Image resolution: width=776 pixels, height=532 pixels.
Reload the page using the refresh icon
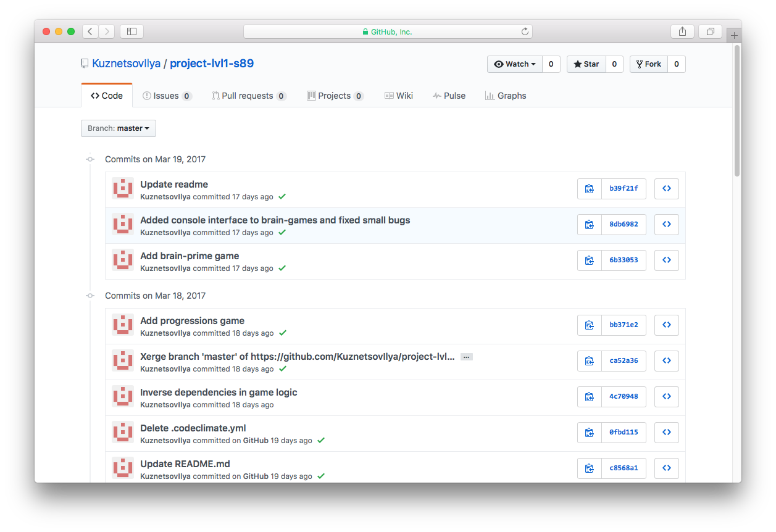[525, 31]
